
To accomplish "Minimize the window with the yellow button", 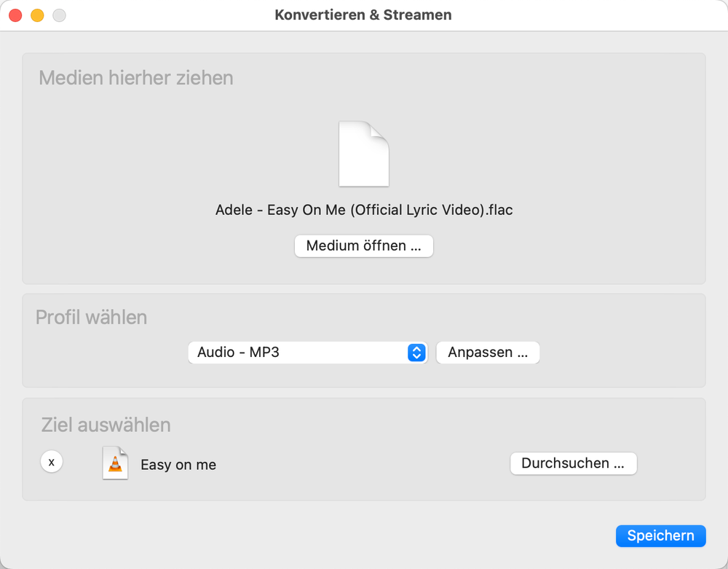I will point(35,14).
